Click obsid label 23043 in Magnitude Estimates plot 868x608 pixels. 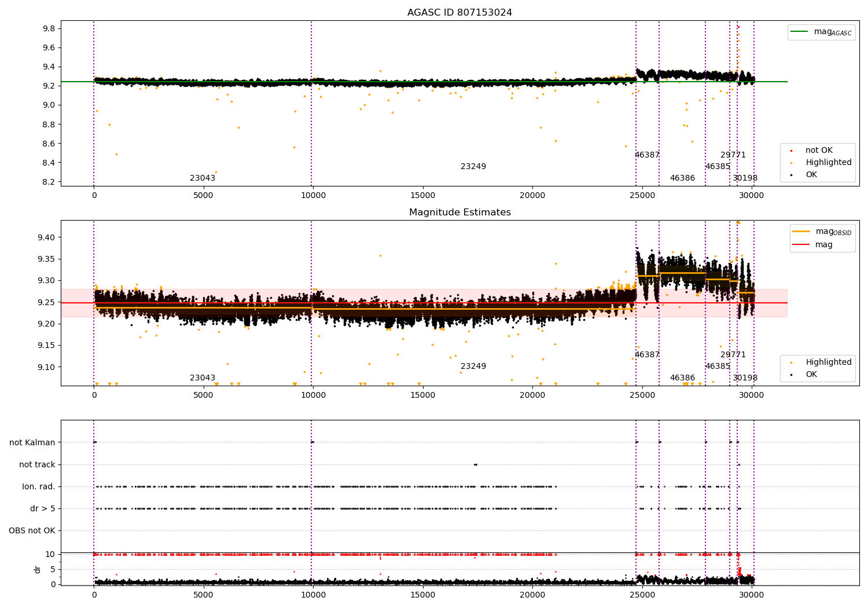click(203, 378)
